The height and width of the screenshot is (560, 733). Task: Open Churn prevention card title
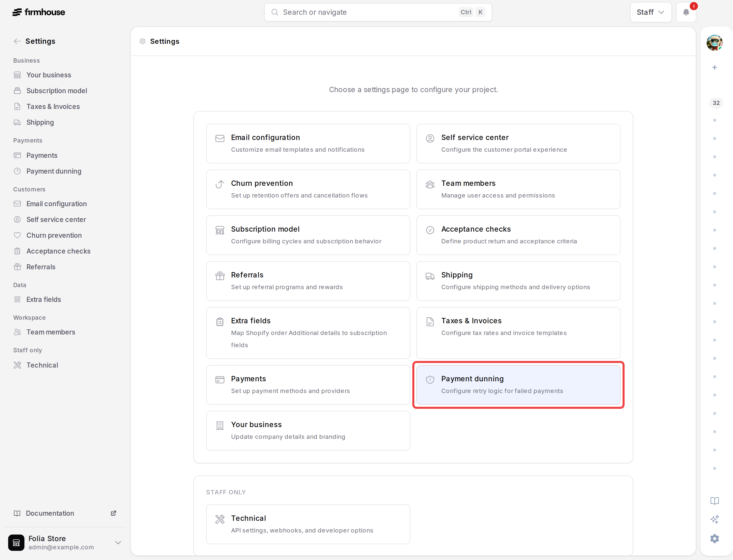pos(262,183)
